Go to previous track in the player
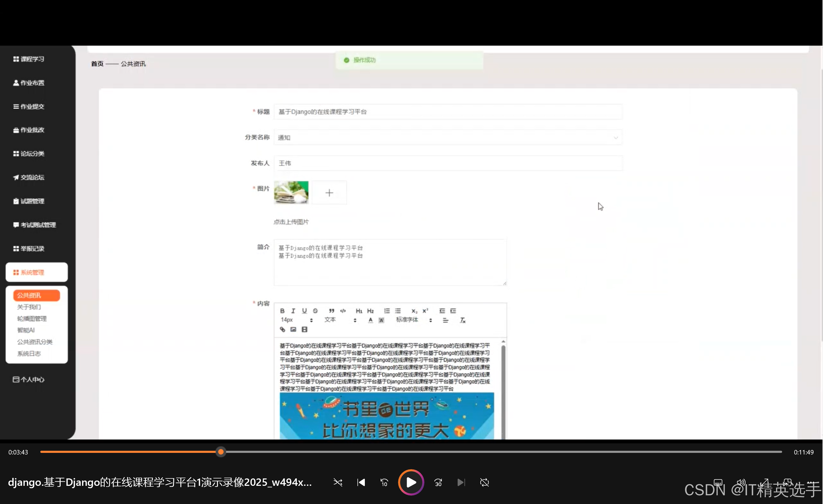 point(361,482)
